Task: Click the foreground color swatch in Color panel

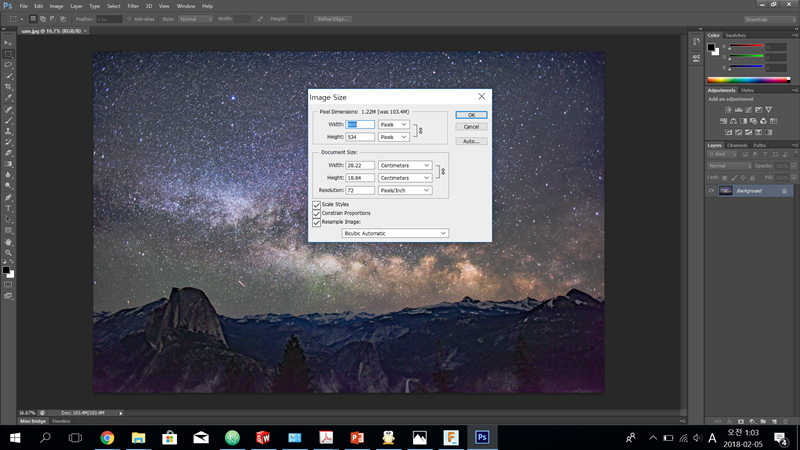Action: [711, 47]
